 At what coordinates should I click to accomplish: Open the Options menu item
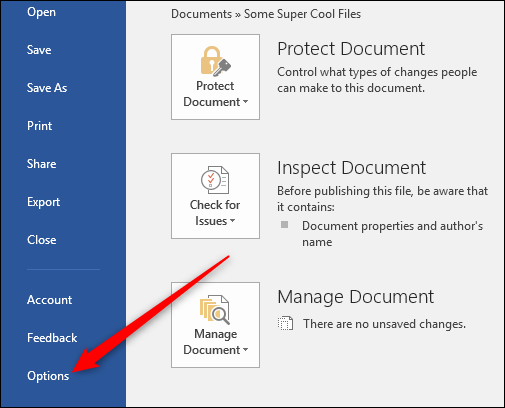(x=48, y=376)
